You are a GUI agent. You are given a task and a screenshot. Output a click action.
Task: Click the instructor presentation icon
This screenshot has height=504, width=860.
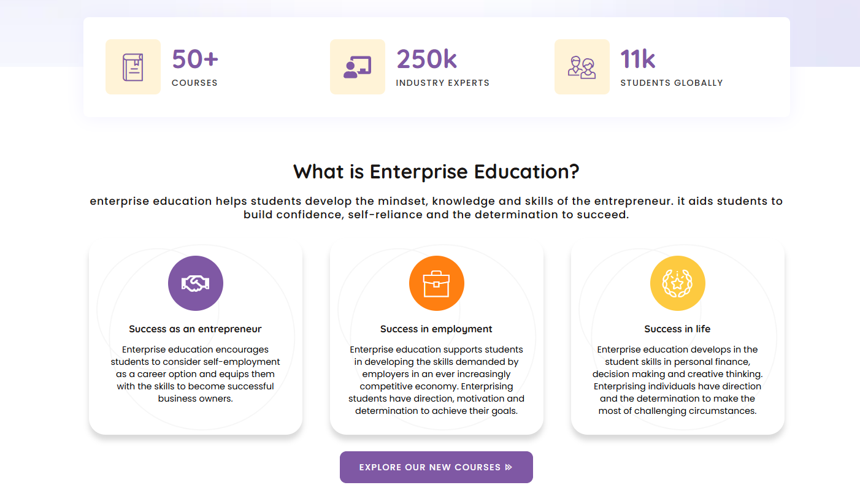click(357, 67)
